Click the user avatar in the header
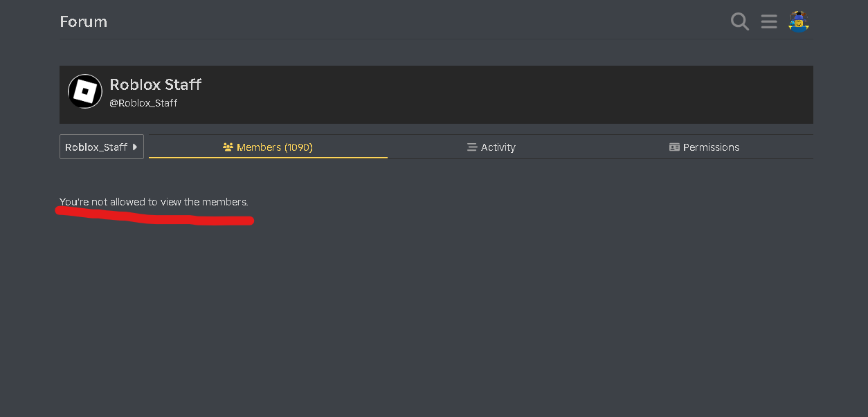868x417 pixels. [x=799, y=22]
